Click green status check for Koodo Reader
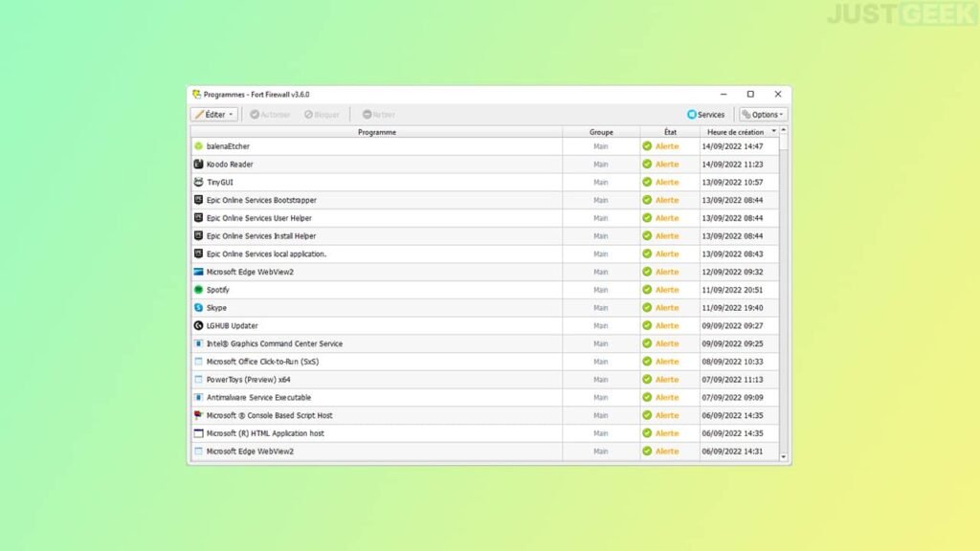This screenshot has height=551, width=980. click(x=647, y=165)
